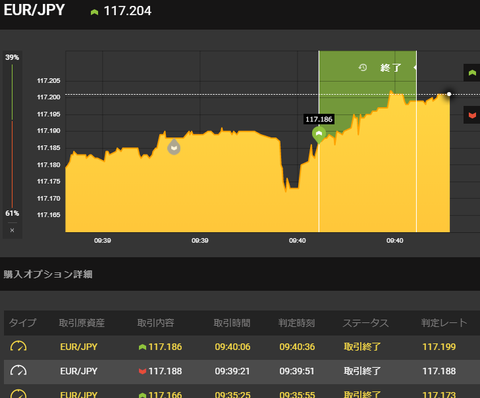Select the gray expired trade marker on chart

click(x=174, y=147)
